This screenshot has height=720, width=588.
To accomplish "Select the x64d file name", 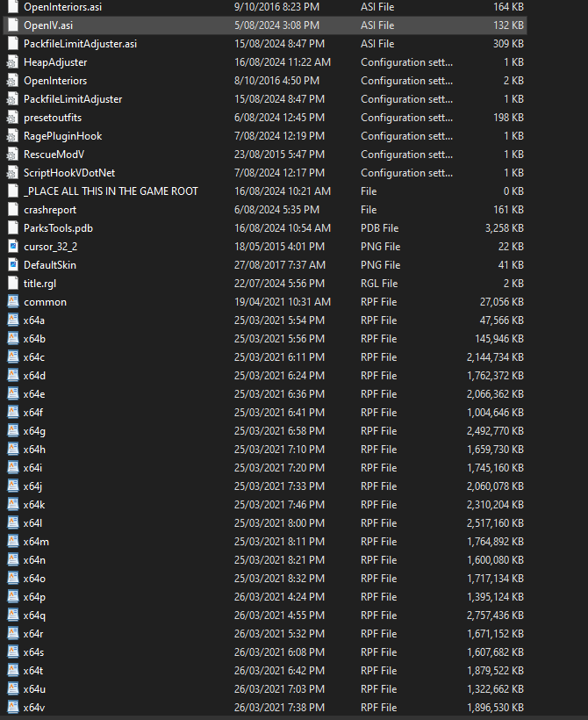I will pyautogui.click(x=34, y=376).
